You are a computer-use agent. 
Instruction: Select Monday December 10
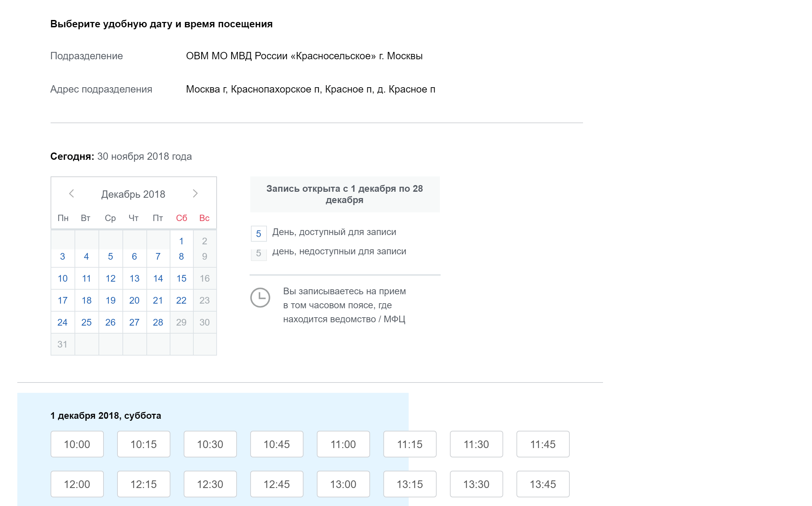(63, 278)
